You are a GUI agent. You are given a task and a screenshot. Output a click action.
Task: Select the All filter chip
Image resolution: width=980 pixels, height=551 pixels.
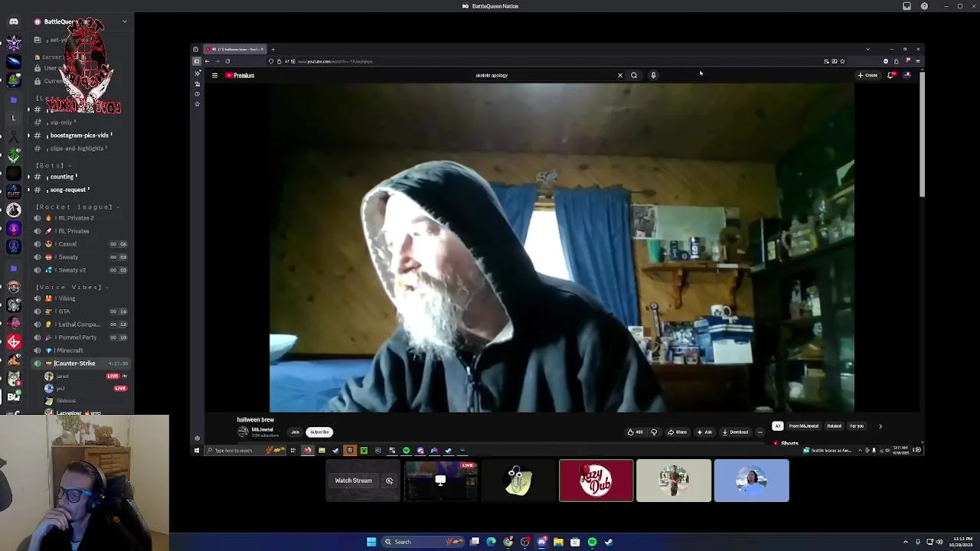[778, 426]
